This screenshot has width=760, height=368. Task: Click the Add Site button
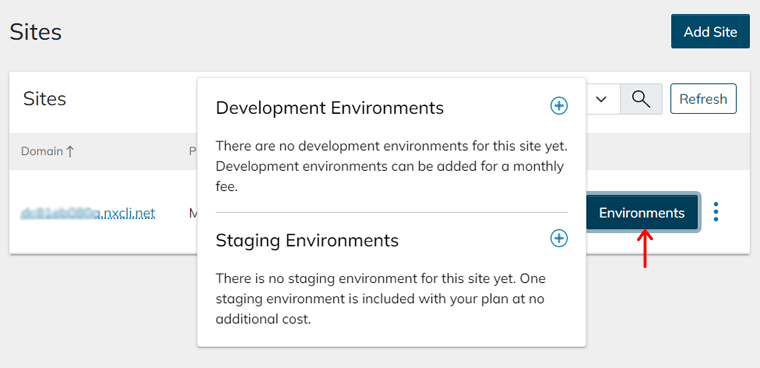[710, 32]
